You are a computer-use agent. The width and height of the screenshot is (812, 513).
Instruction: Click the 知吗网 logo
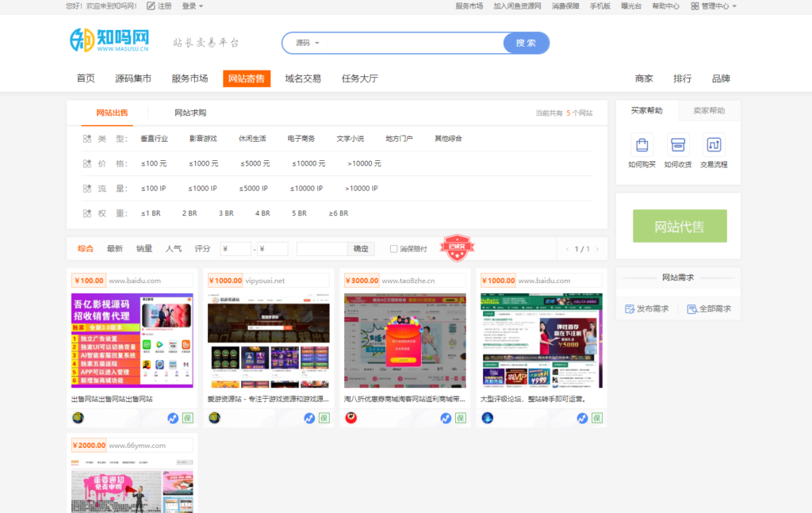[110, 40]
